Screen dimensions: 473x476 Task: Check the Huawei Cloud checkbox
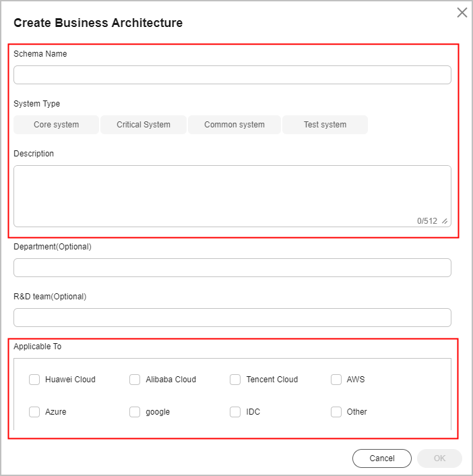click(34, 380)
